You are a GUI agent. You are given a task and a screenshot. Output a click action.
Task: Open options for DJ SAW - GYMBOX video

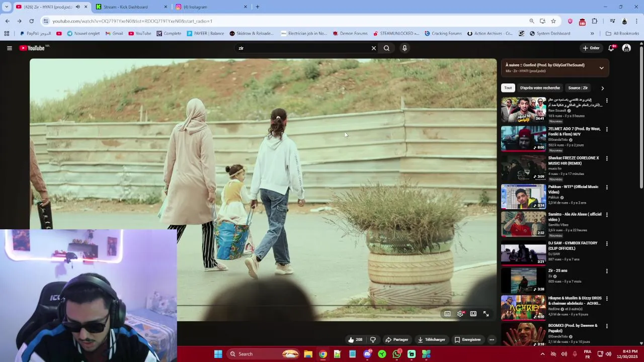(607, 243)
